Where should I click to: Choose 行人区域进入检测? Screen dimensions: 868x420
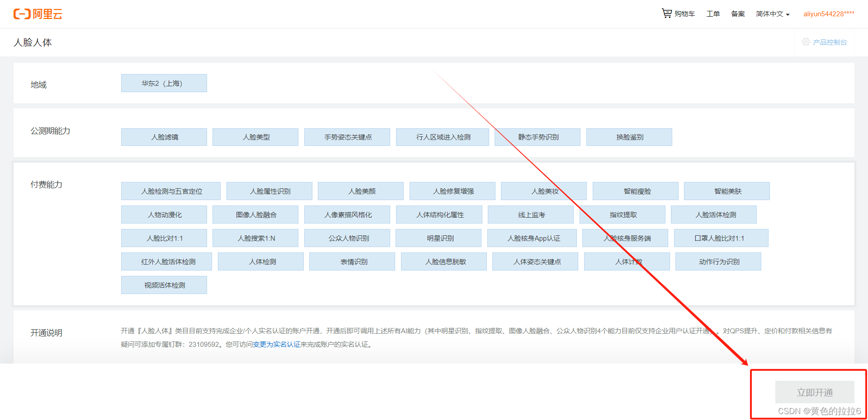coord(443,137)
